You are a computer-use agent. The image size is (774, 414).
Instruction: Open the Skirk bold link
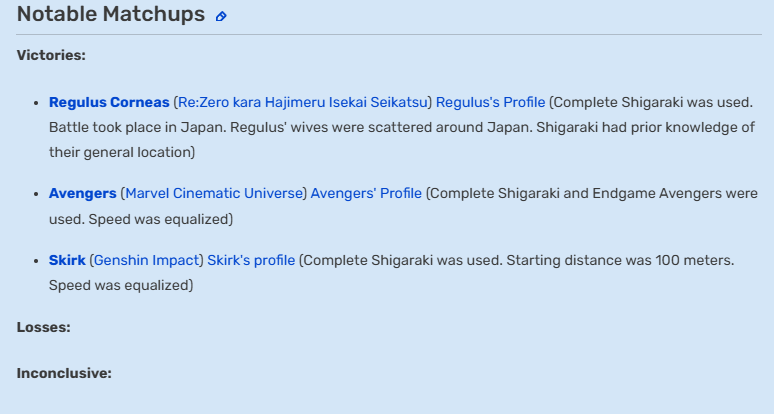point(67,260)
